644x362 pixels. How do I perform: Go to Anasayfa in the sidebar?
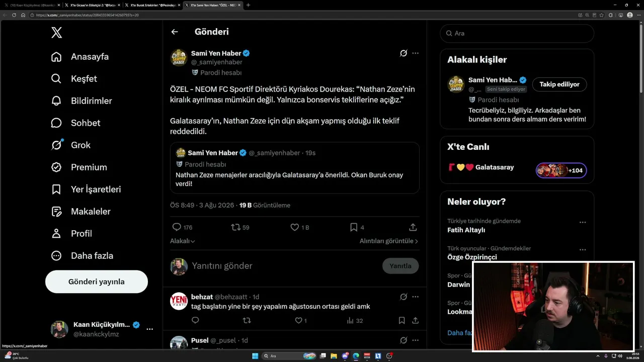pyautogui.click(x=80, y=57)
